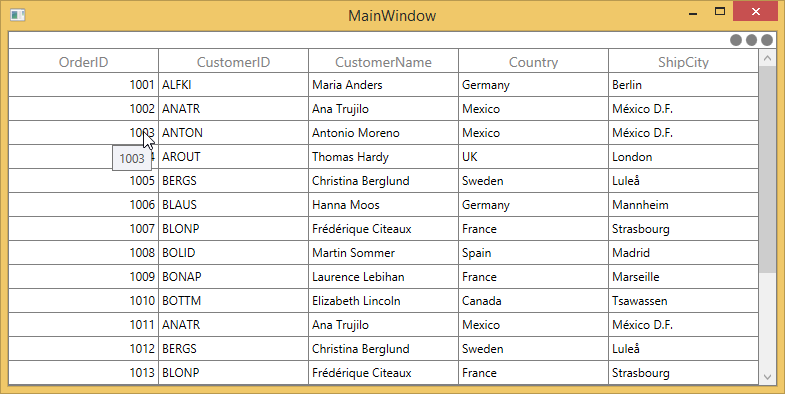Select the UK country cell

click(533, 157)
